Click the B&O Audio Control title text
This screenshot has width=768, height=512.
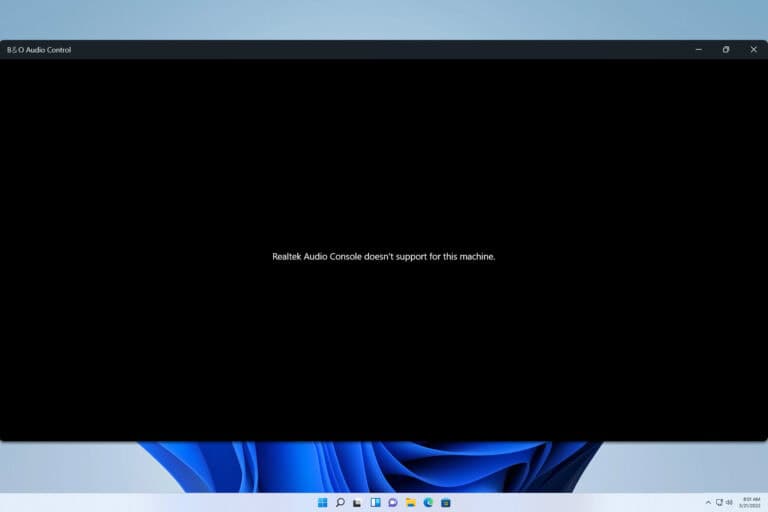click(39, 50)
